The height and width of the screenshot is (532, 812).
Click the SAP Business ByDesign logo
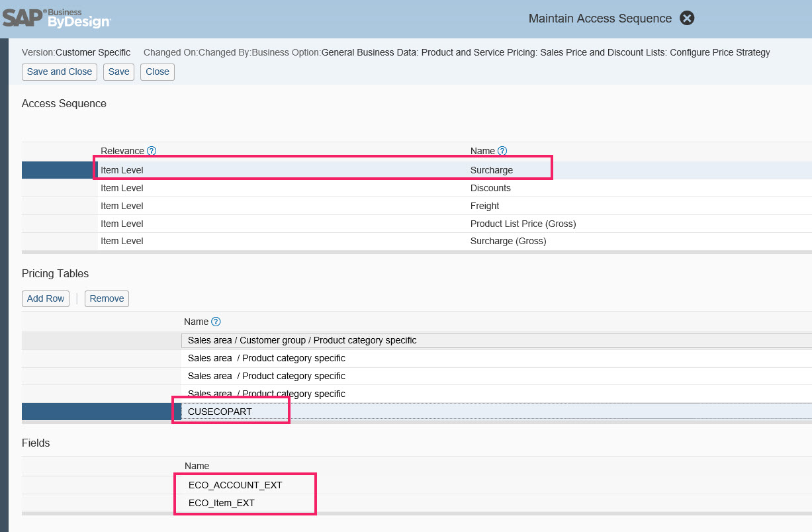(x=57, y=18)
